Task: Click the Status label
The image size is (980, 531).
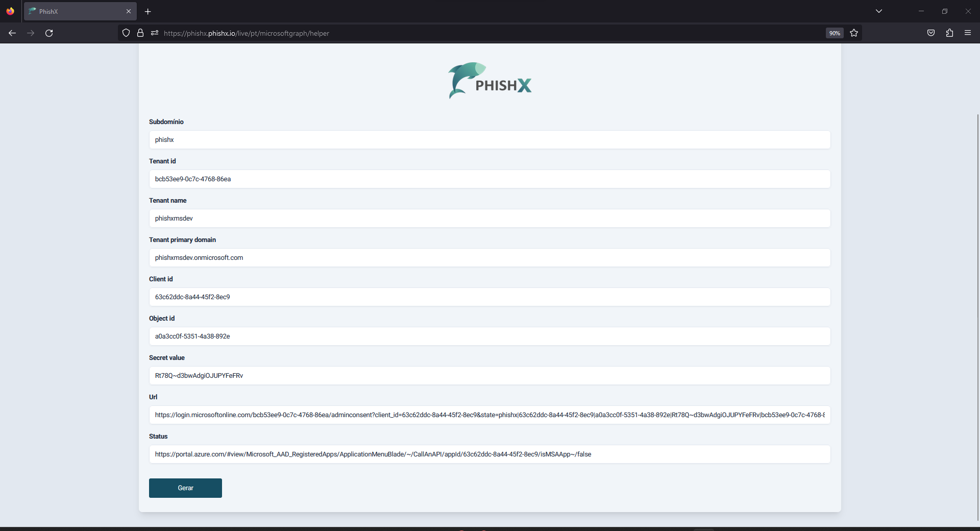Action: click(158, 437)
